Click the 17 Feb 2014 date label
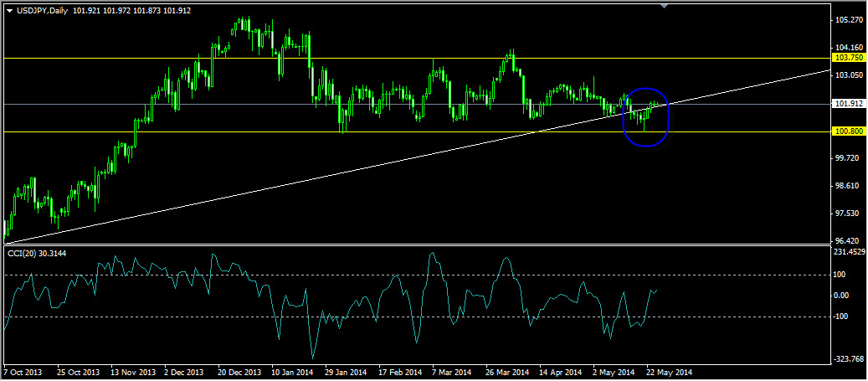The width and height of the screenshot is (868, 381). 401,372
